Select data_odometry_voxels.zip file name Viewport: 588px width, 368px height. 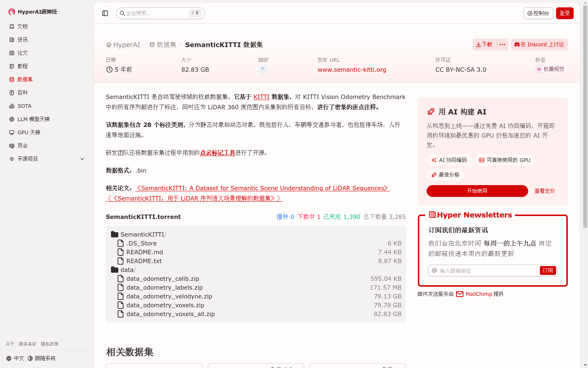pyautogui.click(x=165, y=305)
